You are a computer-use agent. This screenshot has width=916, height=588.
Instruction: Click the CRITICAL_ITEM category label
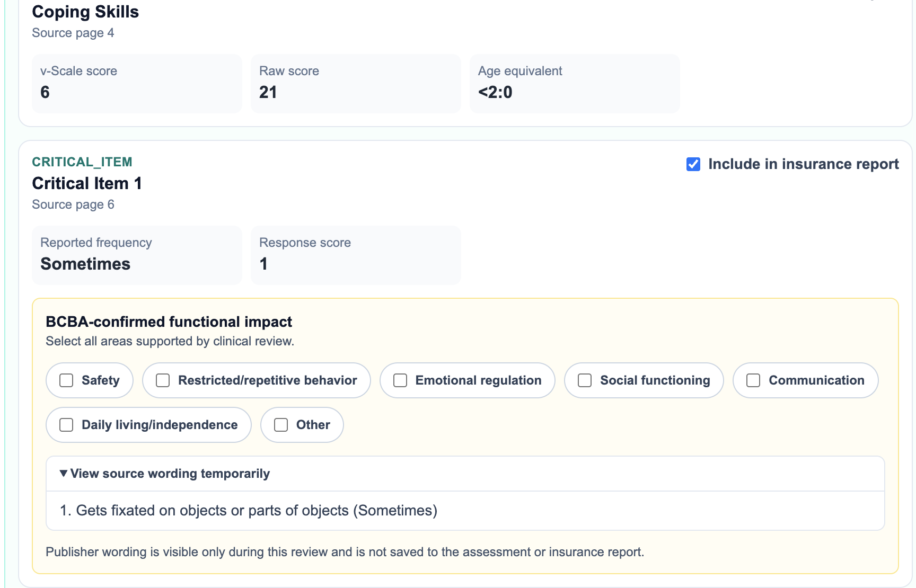(x=82, y=162)
